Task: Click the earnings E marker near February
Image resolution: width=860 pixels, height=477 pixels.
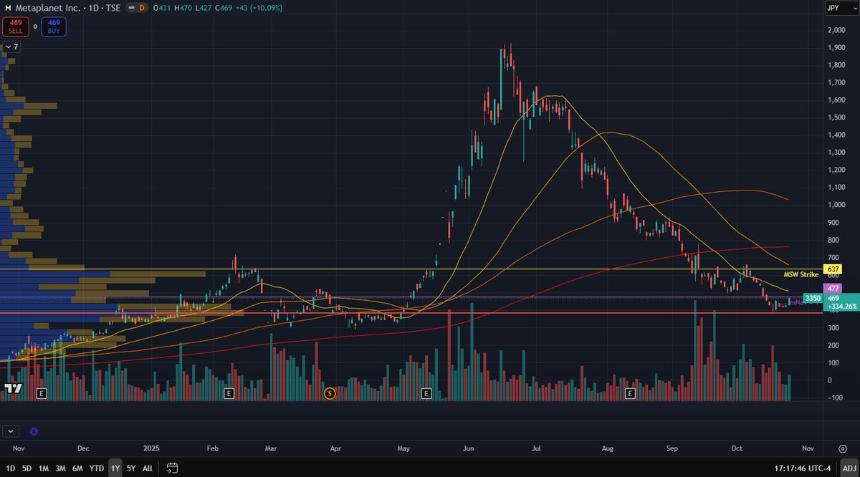Action: tap(228, 394)
